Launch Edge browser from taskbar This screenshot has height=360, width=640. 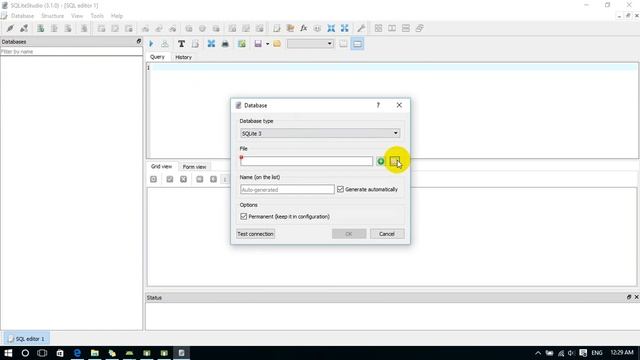(x=77, y=353)
